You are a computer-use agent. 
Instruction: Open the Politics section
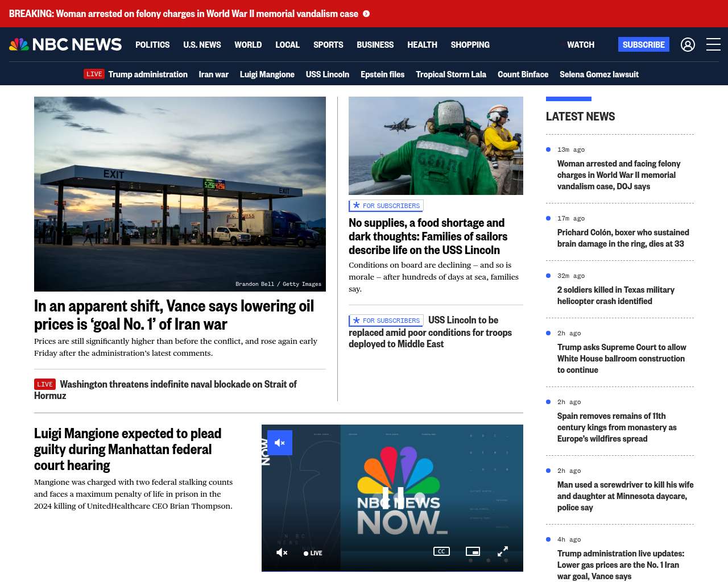(x=152, y=44)
